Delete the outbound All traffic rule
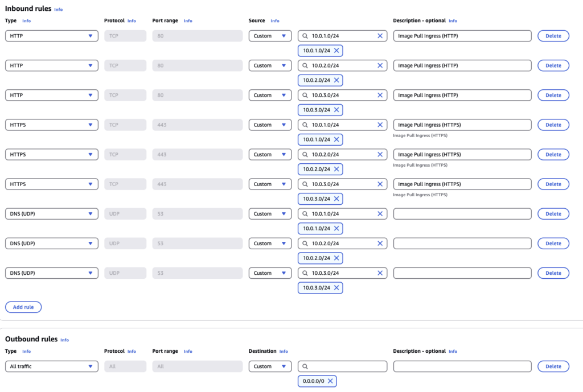 pyautogui.click(x=553, y=366)
